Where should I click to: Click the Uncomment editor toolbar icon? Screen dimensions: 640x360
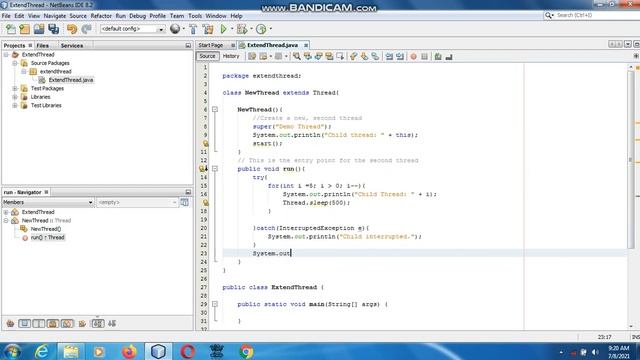click(x=449, y=57)
